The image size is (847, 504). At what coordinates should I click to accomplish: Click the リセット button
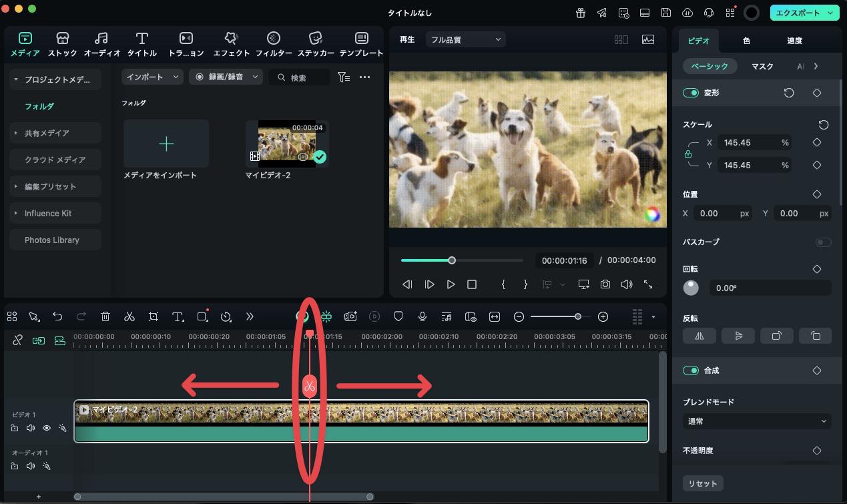pyautogui.click(x=703, y=483)
